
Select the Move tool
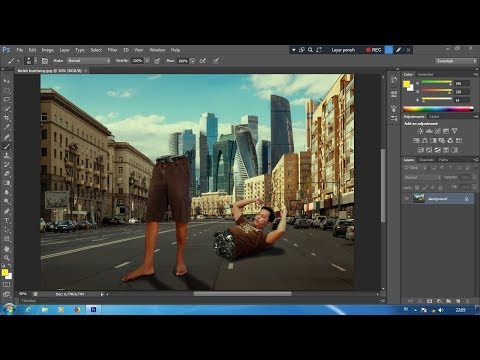7,81
